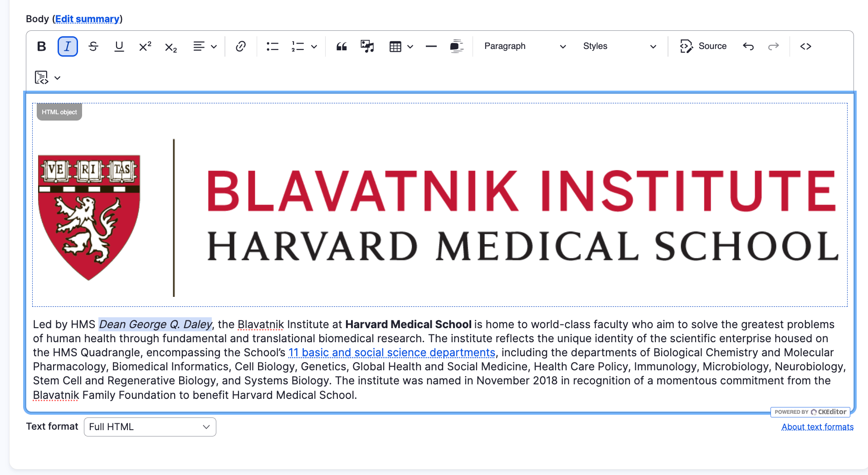This screenshot has height=475, width=868.
Task: Insert a table
Action: [x=395, y=46]
